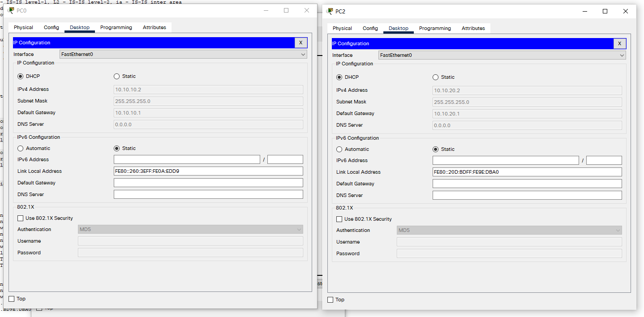Select Static IPv4 radio in PC0
The height and width of the screenshot is (317, 644).
coord(117,77)
